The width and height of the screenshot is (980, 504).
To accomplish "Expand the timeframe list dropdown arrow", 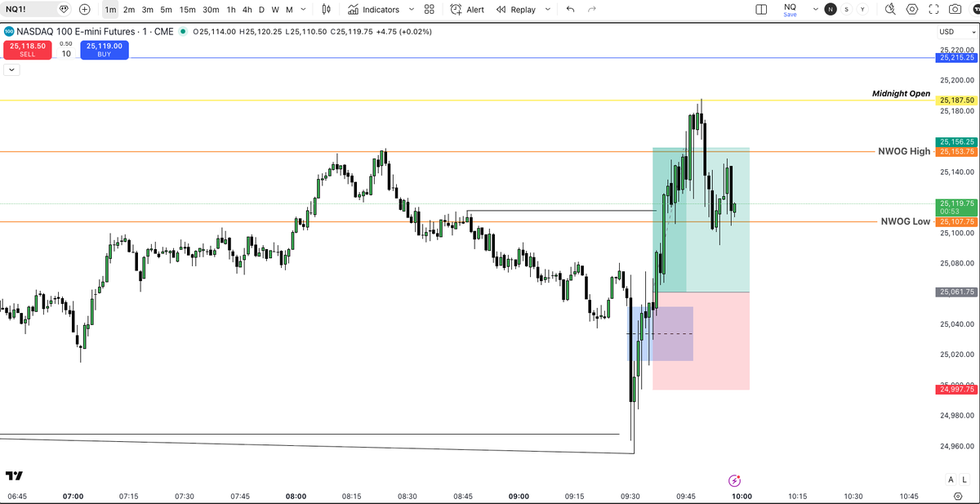I will click(x=304, y=10).
